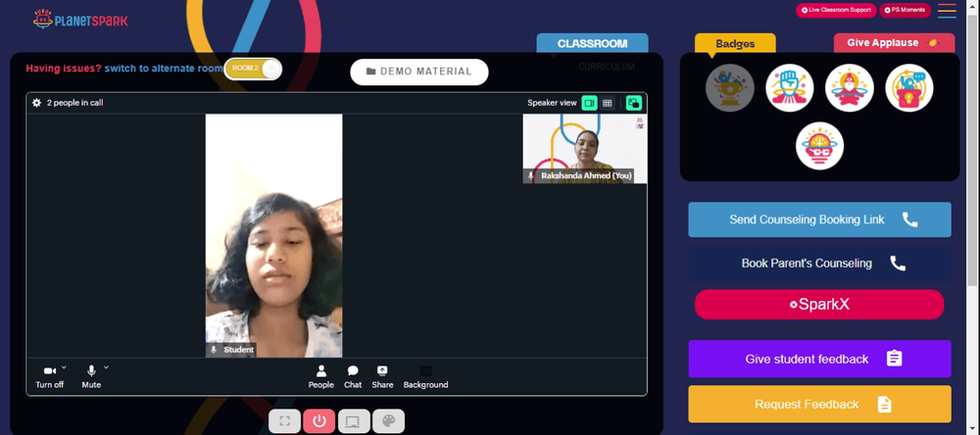The width and height of the screenshot is (980, 435).
Task: Click the red power end-class button
Action: tap(319, 421)
